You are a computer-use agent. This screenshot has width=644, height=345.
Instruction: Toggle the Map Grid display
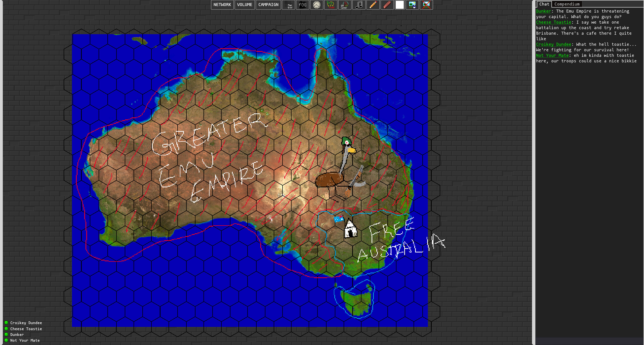point(289,5)
